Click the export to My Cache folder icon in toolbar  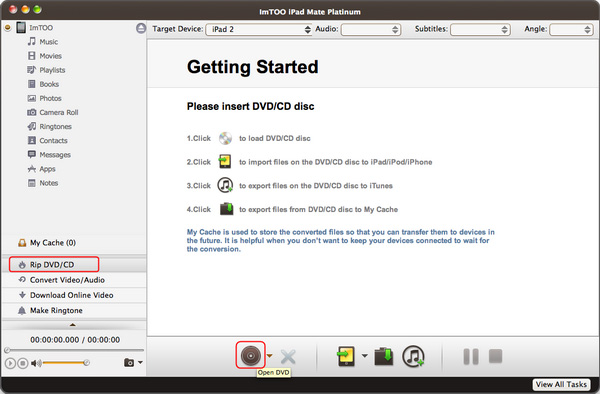383,356
